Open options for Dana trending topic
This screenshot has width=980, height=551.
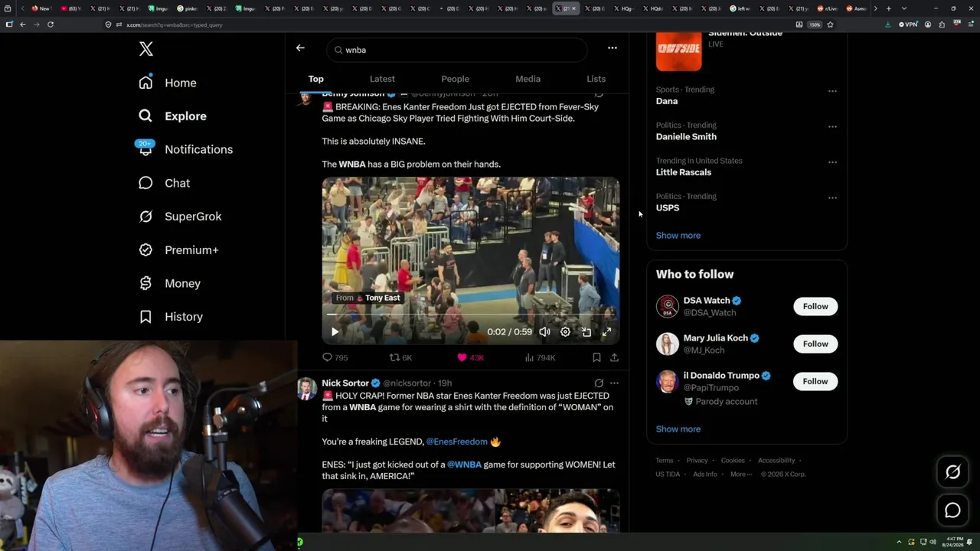[832, 91]
